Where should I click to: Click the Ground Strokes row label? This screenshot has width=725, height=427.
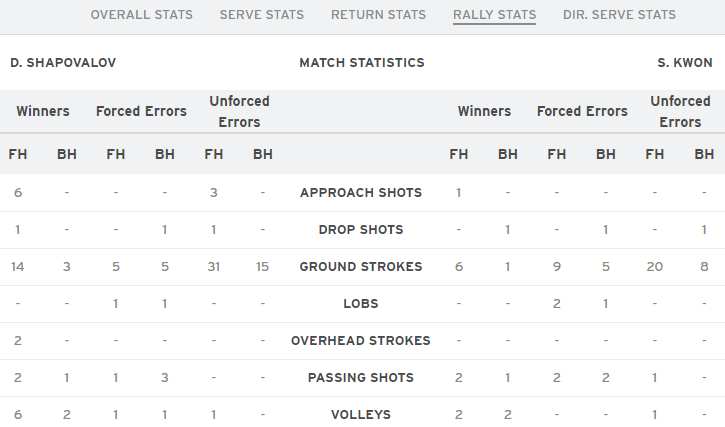click(361, 266)
